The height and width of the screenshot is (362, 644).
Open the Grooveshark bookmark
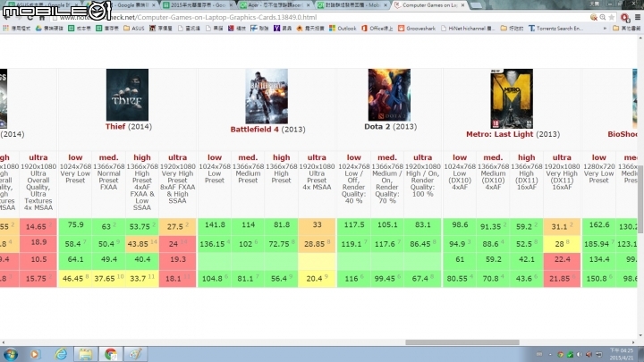pyautogui.click(x=417, y=29)
